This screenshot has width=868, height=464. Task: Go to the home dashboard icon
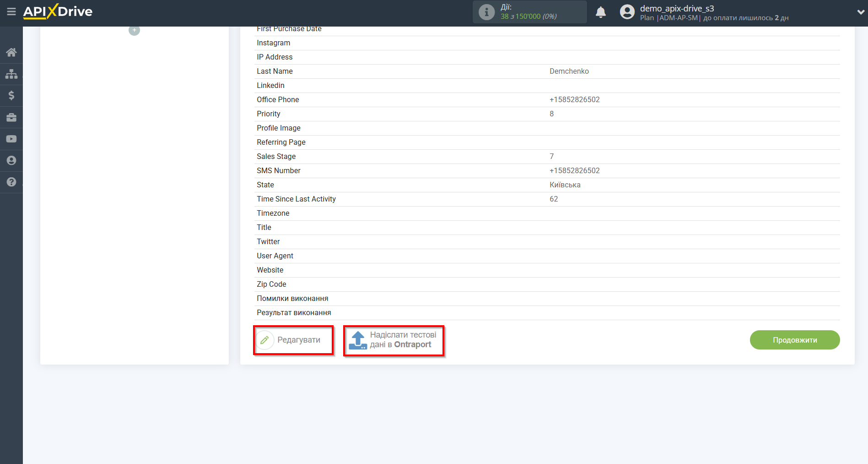pos(11,52)
